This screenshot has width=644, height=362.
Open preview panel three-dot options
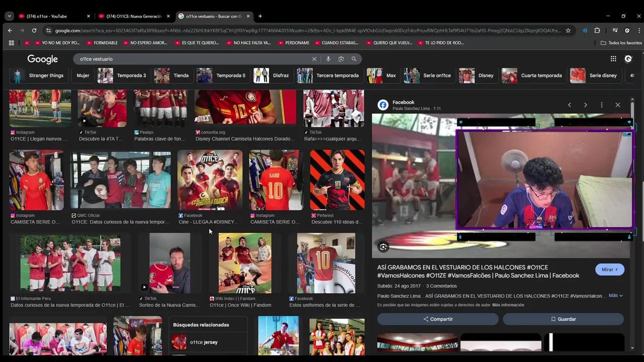click(x=602, y=105)
